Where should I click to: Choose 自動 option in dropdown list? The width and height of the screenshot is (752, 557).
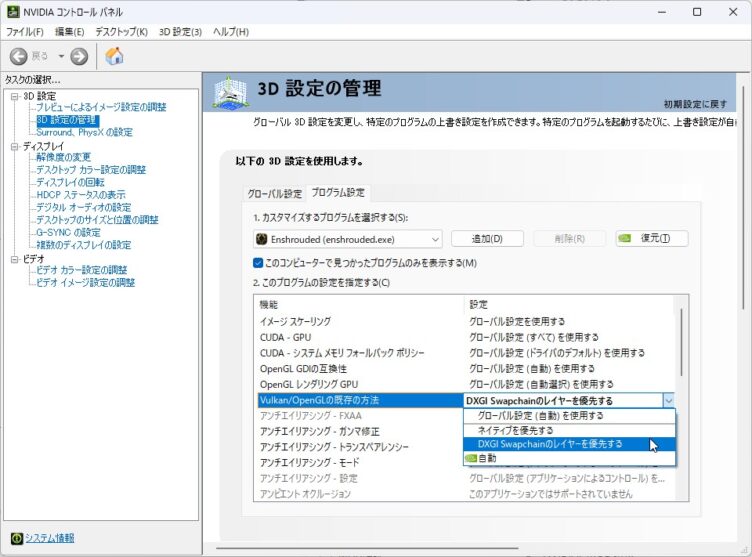coord(569,458)
